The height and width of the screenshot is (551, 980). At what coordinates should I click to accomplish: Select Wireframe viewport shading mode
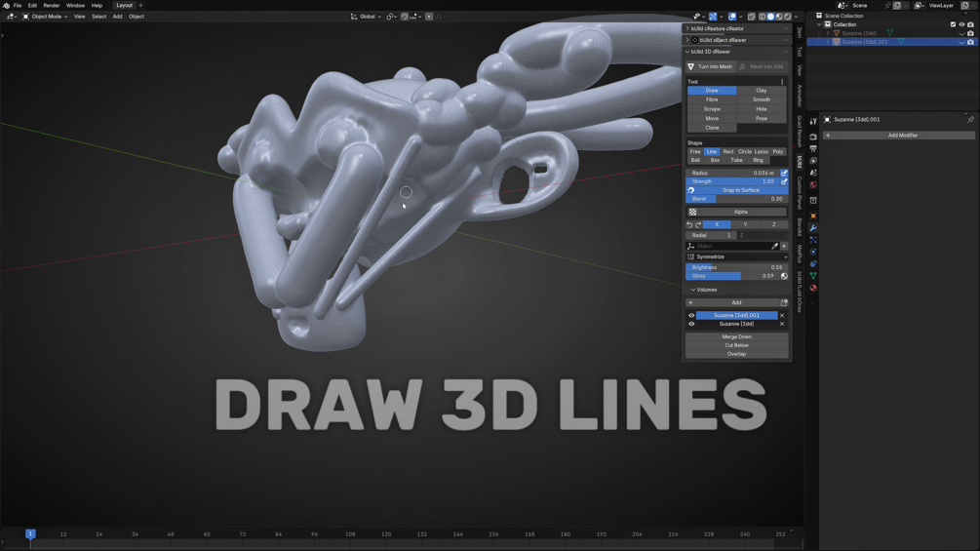762,17
